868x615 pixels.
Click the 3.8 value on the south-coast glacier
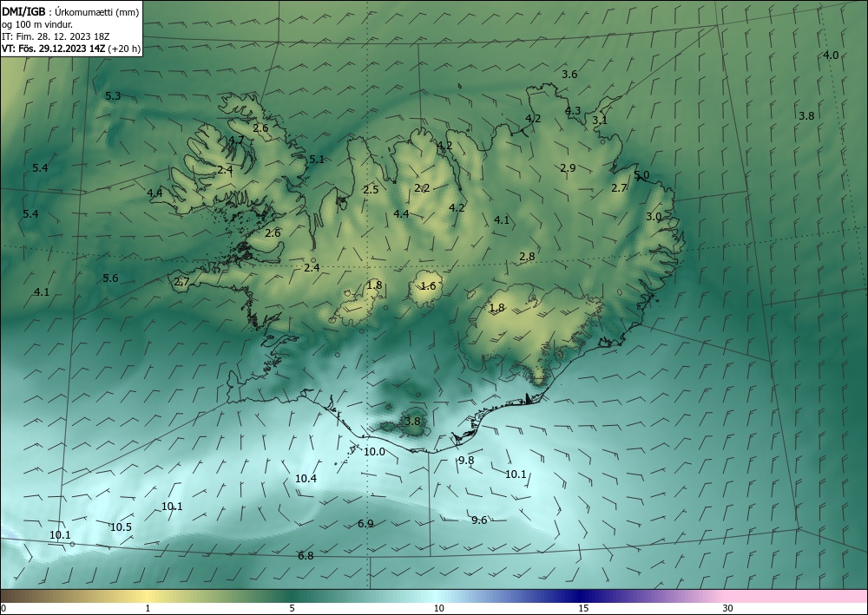click(x=412, y=422)
